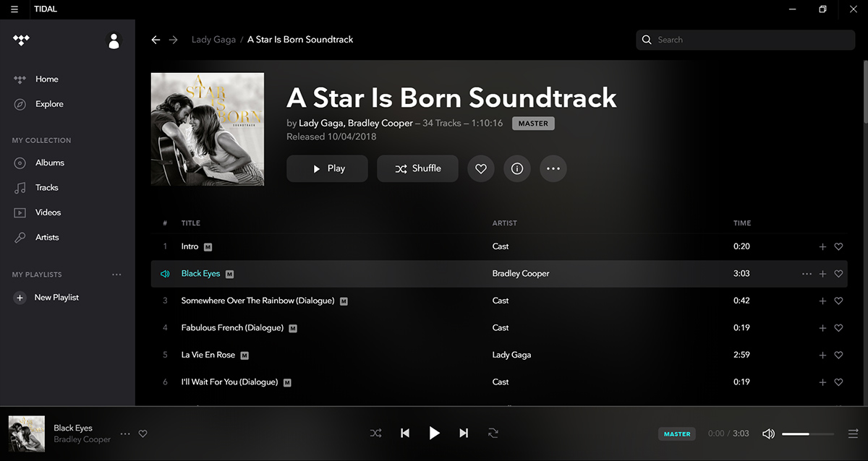The height and width of the screenshot is (461, 868).
Task: Add La Vie En Rose to playlist
Action: [822, 356]
